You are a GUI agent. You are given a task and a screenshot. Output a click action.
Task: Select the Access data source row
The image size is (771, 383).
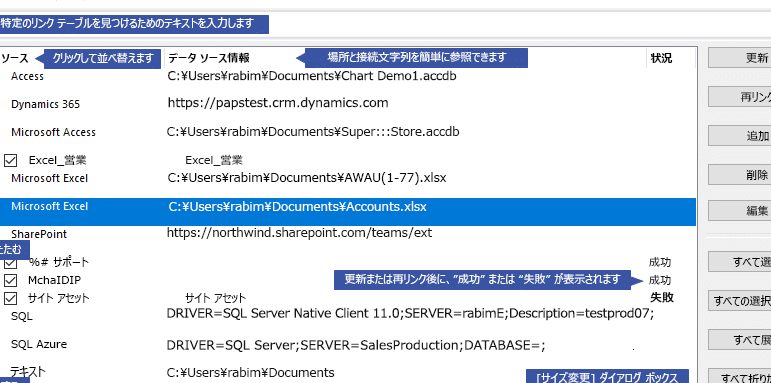(x=348, y=76)
